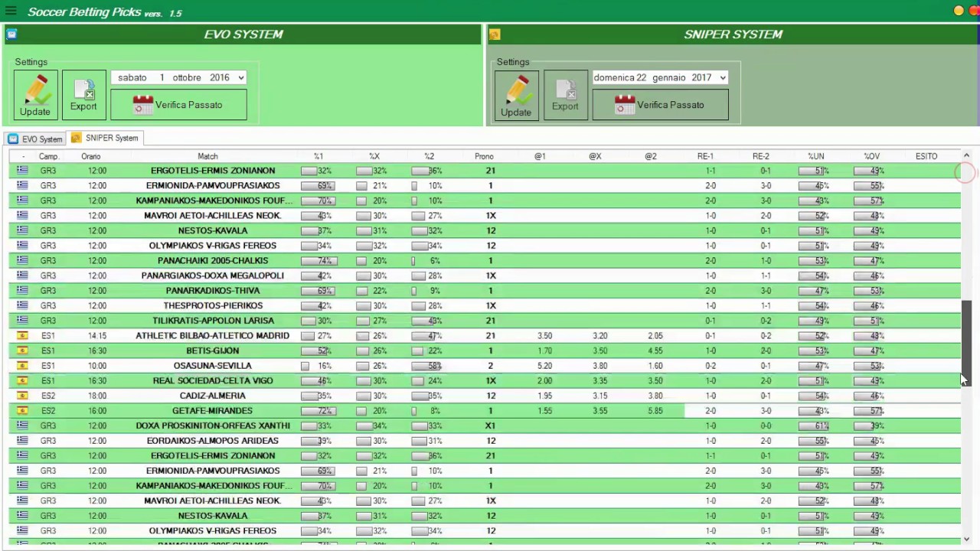This screenshot has height=551, width=980.
Task: Click the yellow minimize window button
Action: 959,11
